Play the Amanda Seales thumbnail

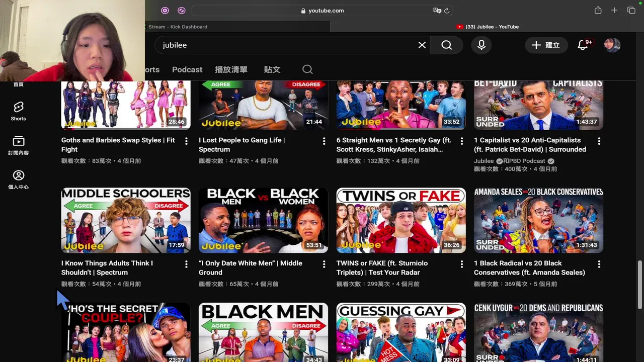[538, 220]
